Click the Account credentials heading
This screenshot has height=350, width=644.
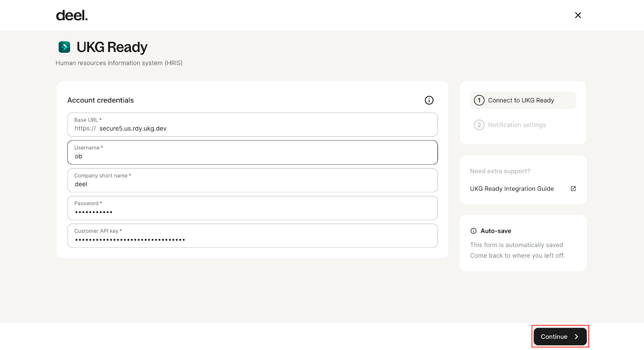point(101,100)
